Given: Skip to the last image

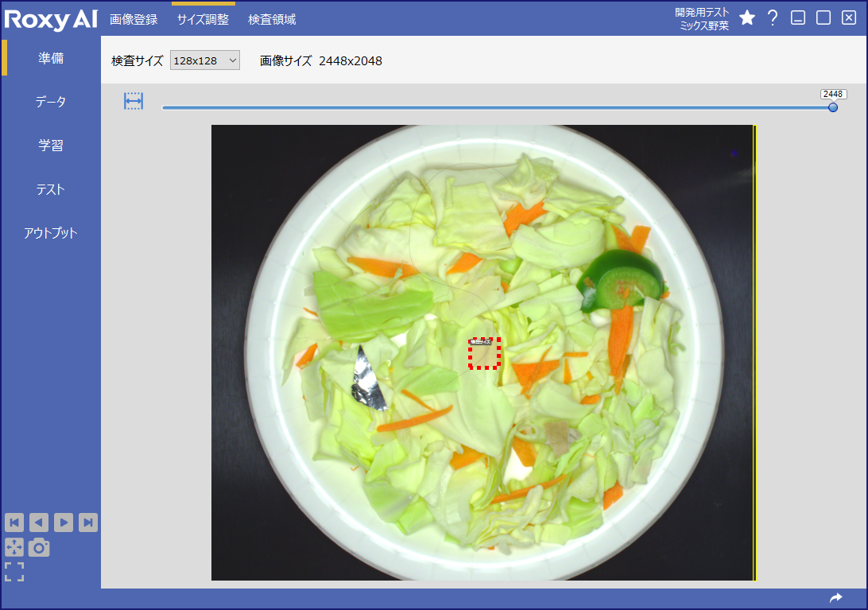Looking at the screenshot, I should click(x=87, y=523).
